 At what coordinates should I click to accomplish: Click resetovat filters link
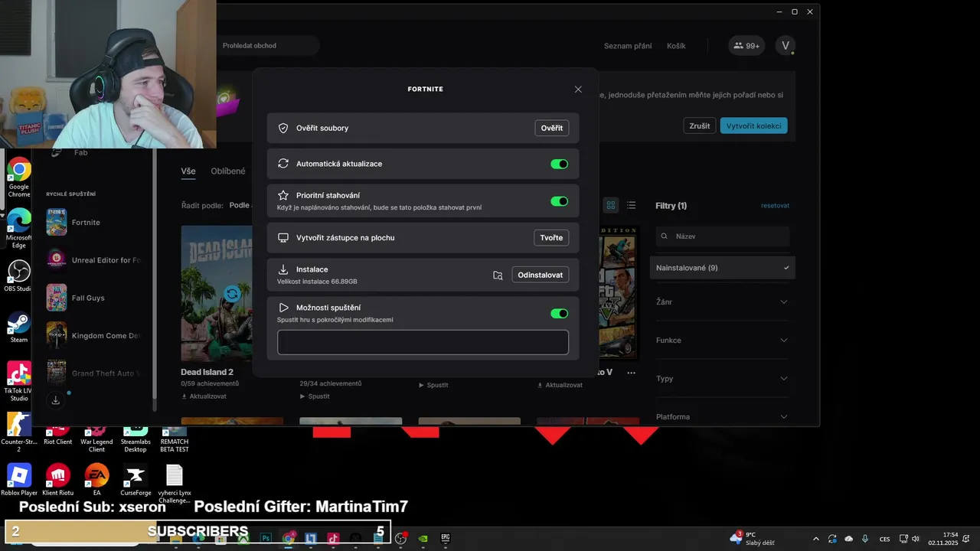tap(775, 206)
